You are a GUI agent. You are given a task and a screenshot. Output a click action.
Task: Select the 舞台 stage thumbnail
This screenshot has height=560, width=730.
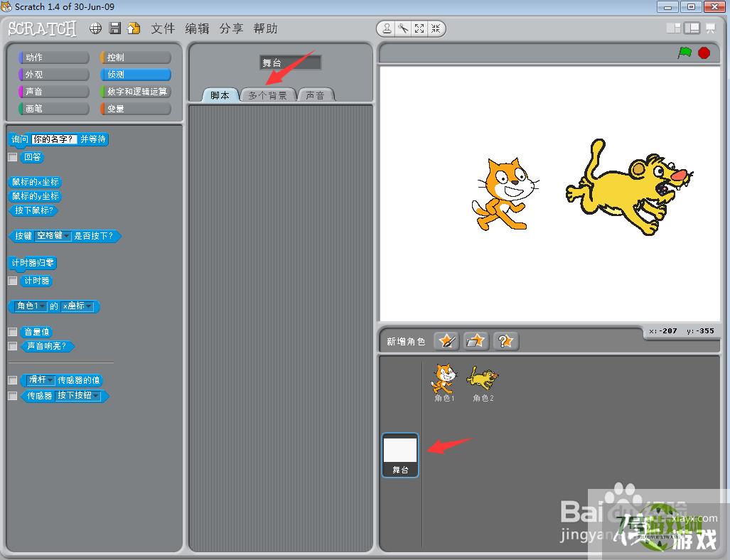400,456
